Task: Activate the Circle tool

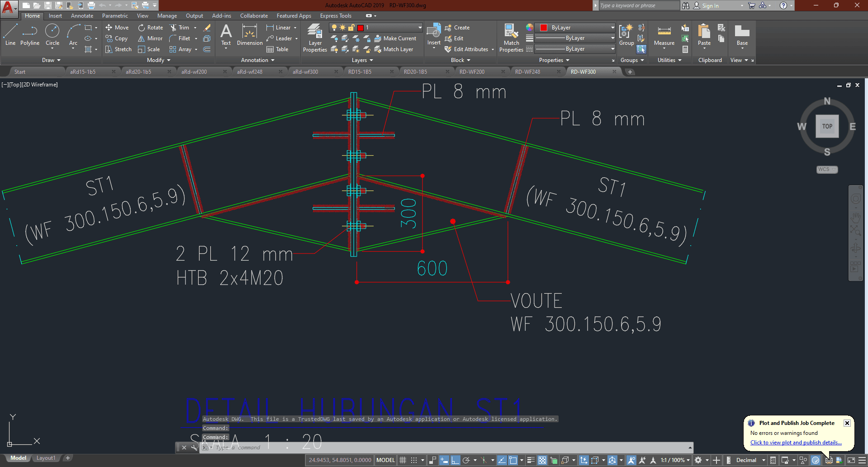Action: pos(52,36)
